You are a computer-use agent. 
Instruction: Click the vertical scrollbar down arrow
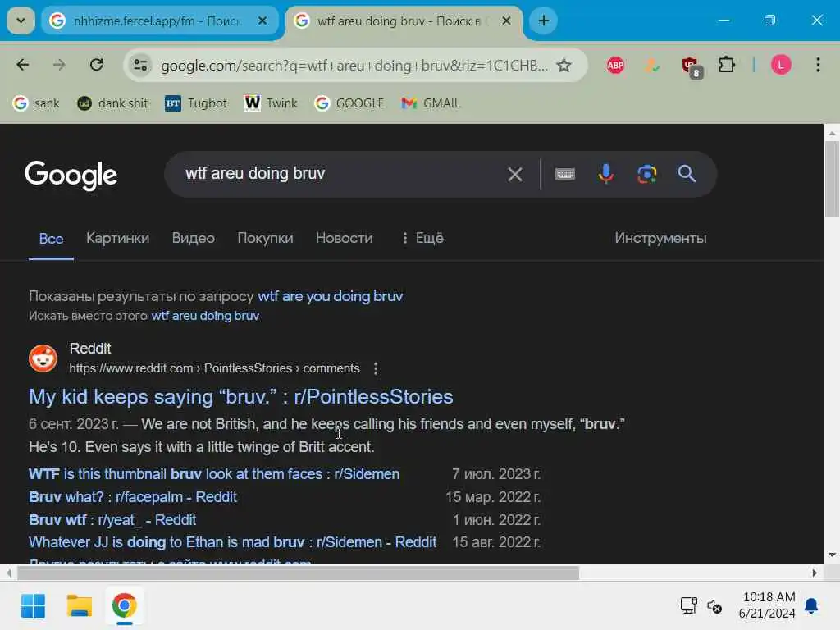tap(832, 555)
